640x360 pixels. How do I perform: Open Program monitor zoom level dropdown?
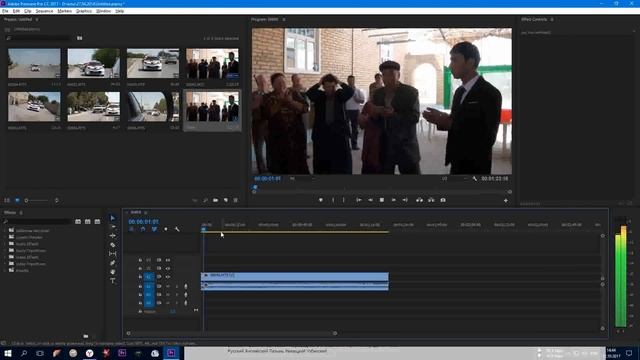303,179
